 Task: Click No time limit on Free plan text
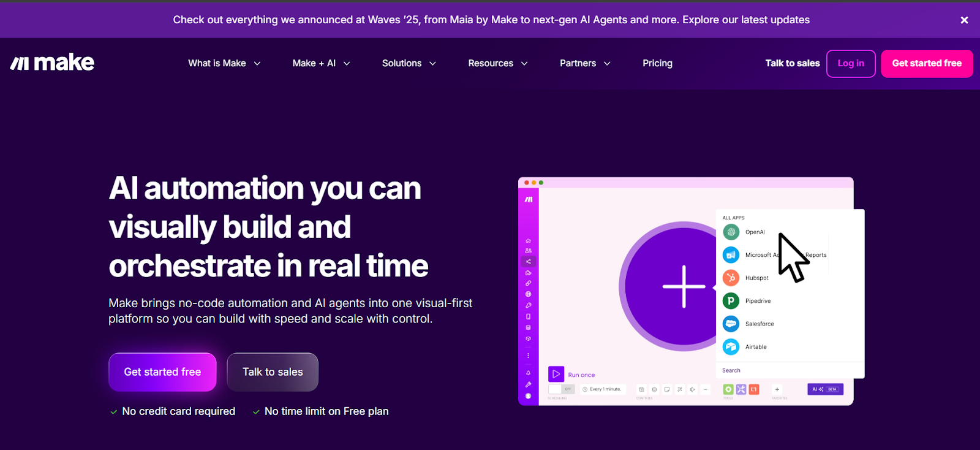(x=326, y=411)
